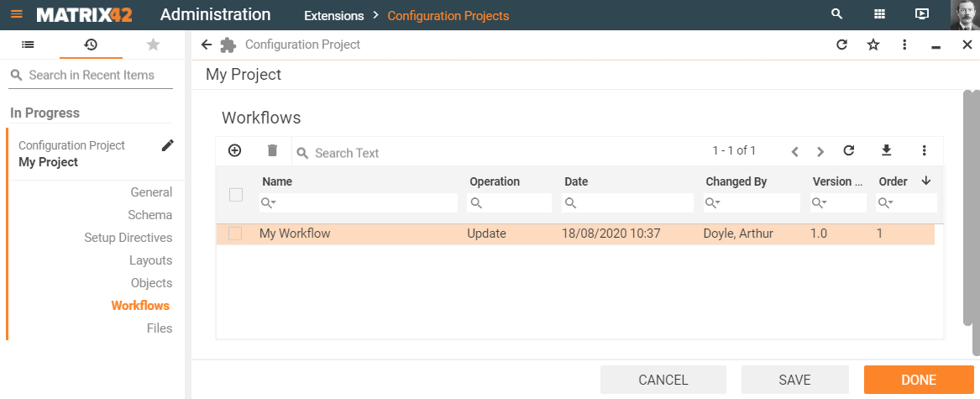Go back using the left arrow icon
The width and height of the screenshot is (980, 399).
[207, 45]
